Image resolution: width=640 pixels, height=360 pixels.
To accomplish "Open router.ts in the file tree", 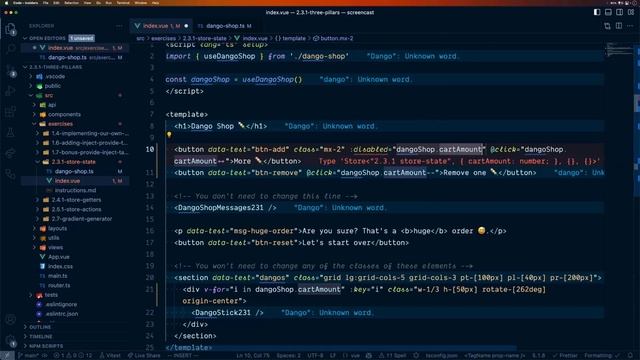I will (59, 285).
